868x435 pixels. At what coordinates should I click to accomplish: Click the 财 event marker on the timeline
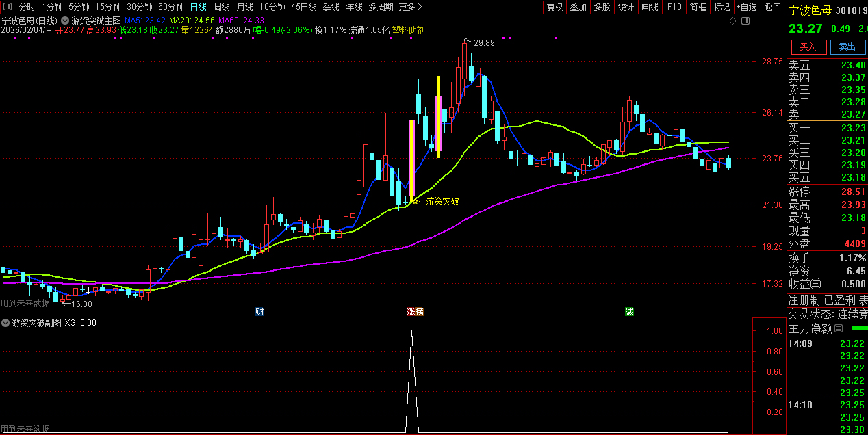pyautogui.click(x=259, y=312)
